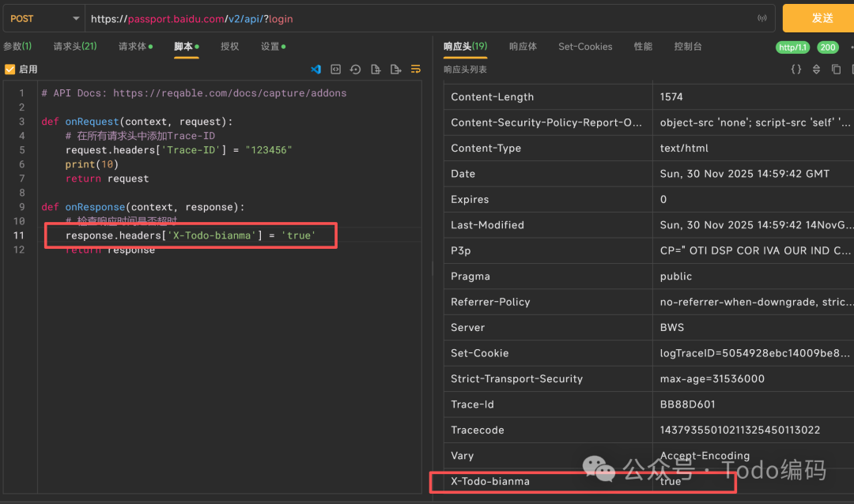The image size is (854, 504).
Task: Click the VS Code editor icon
Action: pyautogui.click(x=316, y=69)
